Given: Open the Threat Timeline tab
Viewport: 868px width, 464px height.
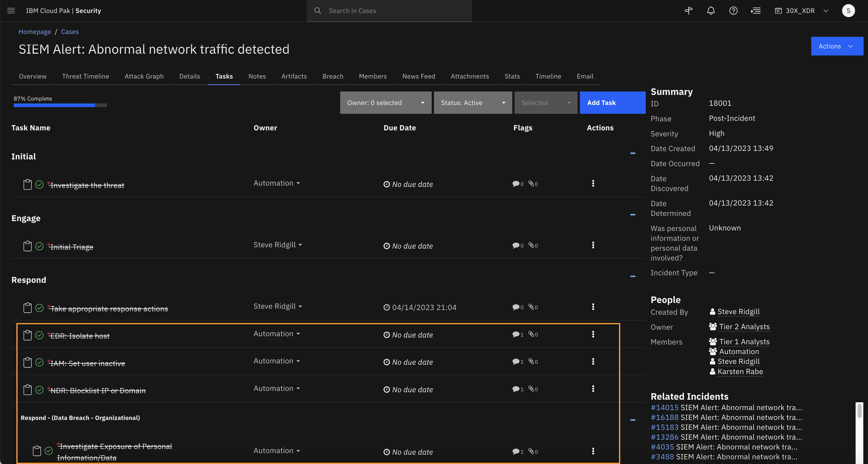Looking at the screenshot, I should (x=85, y=76).
